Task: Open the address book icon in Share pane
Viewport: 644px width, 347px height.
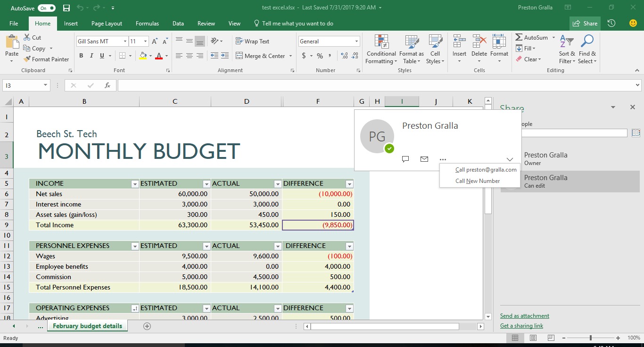Action: point(636,133)
